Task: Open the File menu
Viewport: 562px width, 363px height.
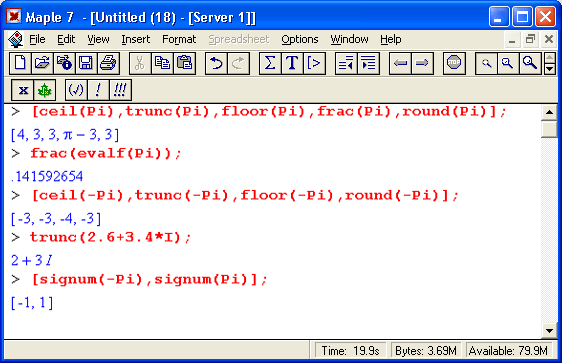Action: click(x=37, y=39)
